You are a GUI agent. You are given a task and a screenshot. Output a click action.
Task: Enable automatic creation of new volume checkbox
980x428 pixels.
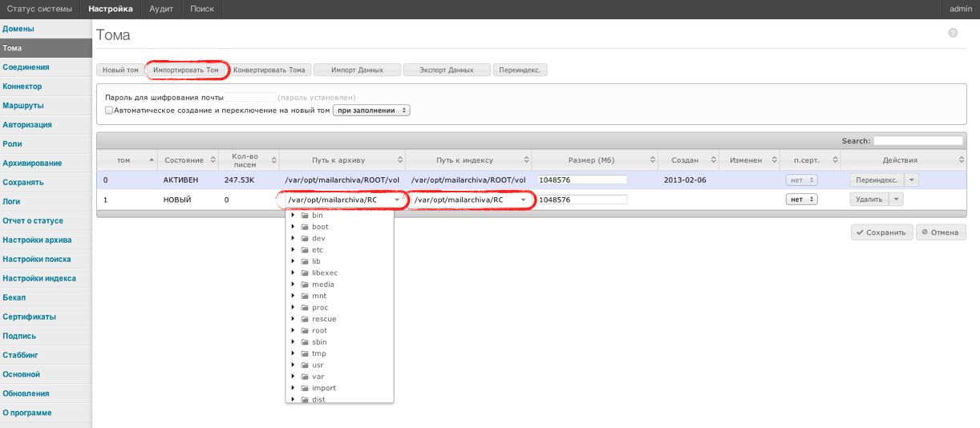point(109,111)
